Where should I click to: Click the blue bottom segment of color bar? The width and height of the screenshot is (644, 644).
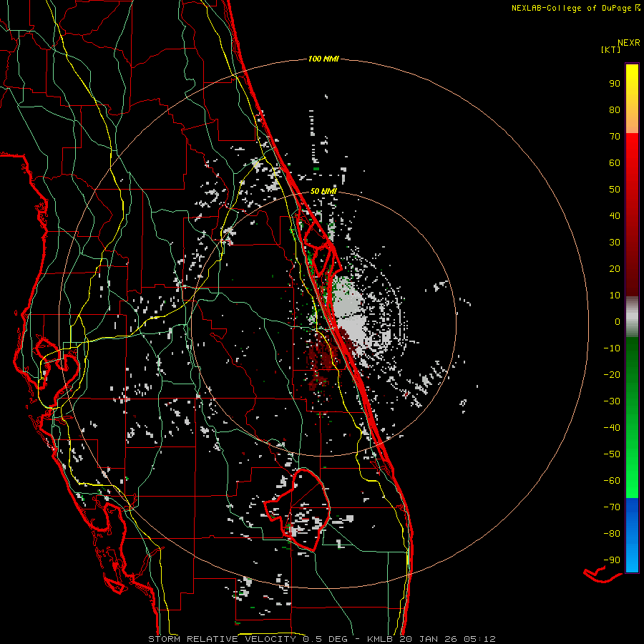[632, 535]
